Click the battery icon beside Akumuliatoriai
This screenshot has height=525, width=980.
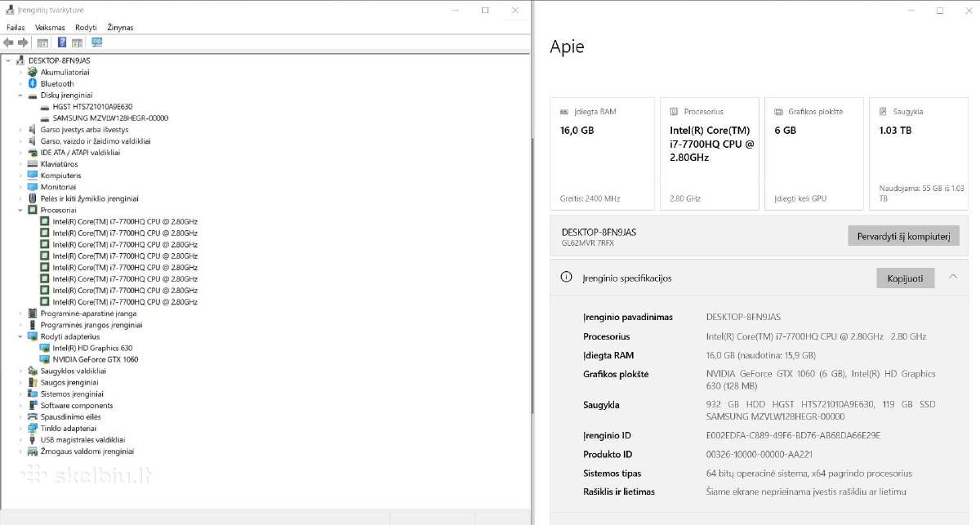click(x=33, y=72)
